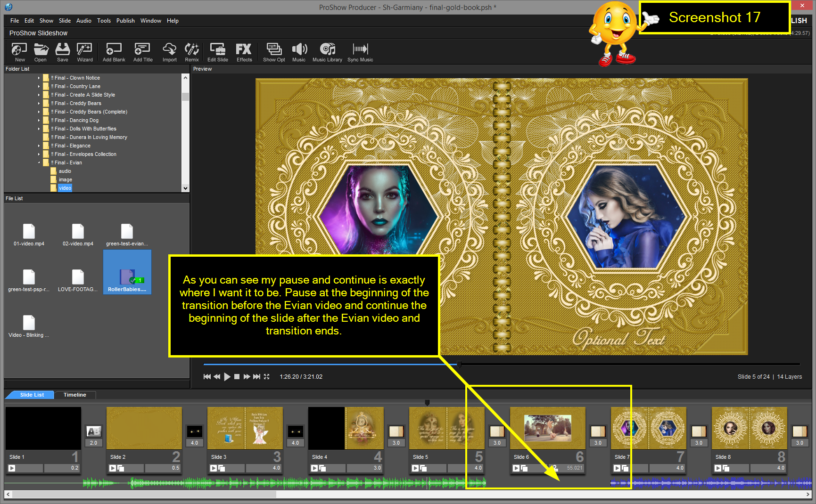The width and height of the screenshot is (816, 504).
Task: Click the rewind playback button
Action: pyautogui.click(x=217, y=377)
